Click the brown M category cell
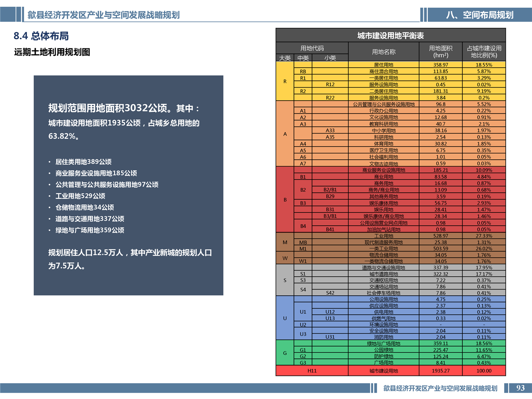This screenshot has height=399, width=532. pos(285,242)
